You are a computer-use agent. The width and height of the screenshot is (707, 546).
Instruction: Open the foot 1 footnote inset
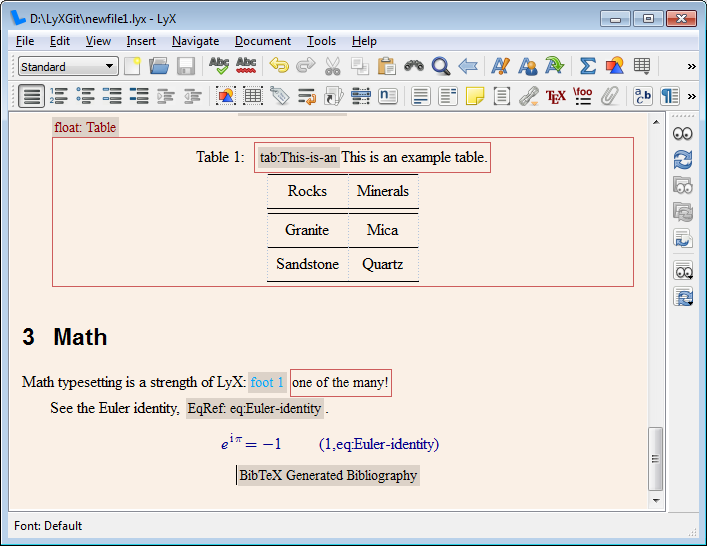(267, 382)
